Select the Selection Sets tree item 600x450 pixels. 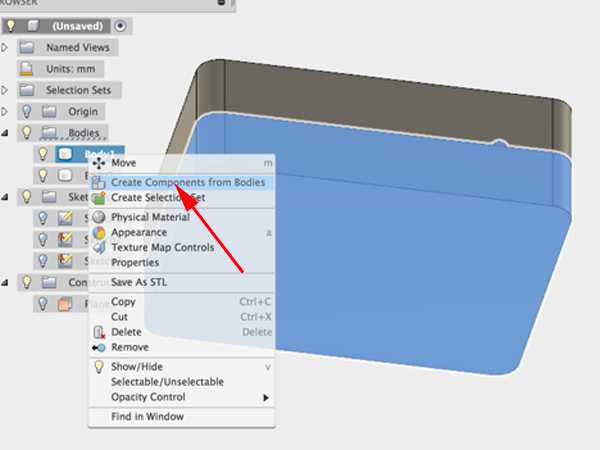point(78,90)
